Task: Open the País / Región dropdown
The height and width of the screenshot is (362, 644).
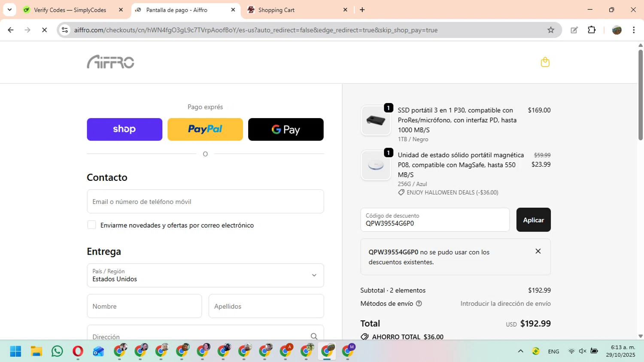Action: tap(205, 275)
